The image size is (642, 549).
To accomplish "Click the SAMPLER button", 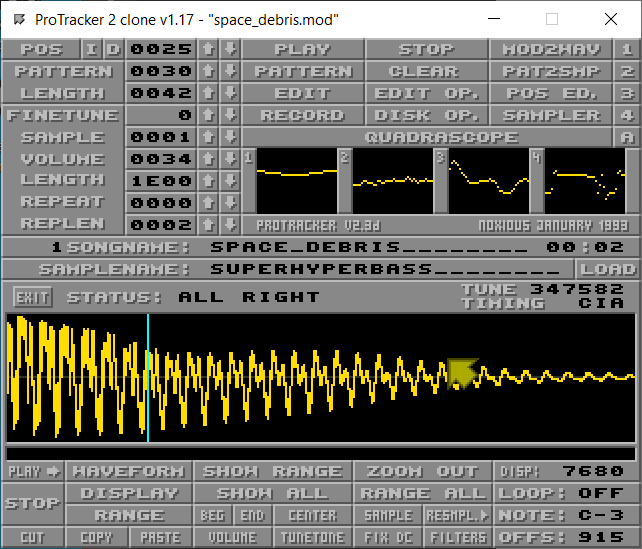I will point(551,115).
